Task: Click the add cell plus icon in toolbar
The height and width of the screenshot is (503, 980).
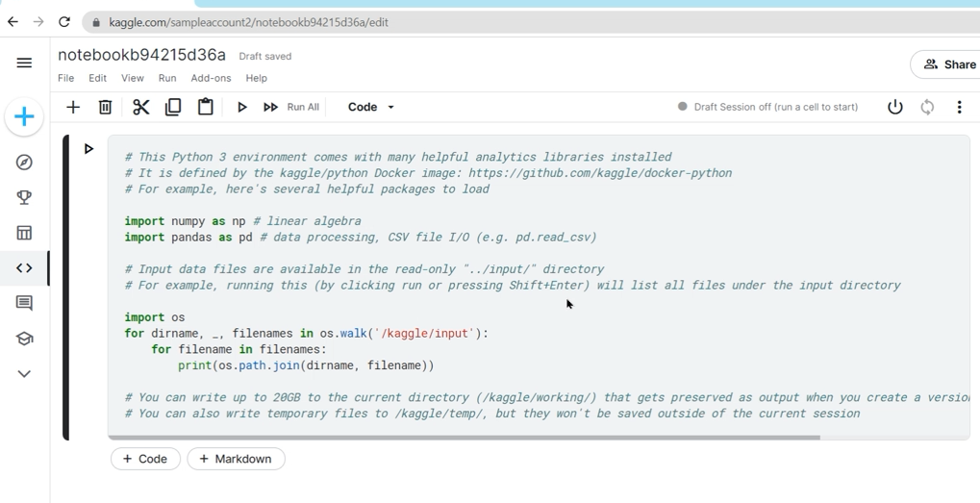Action: [73, 107]
